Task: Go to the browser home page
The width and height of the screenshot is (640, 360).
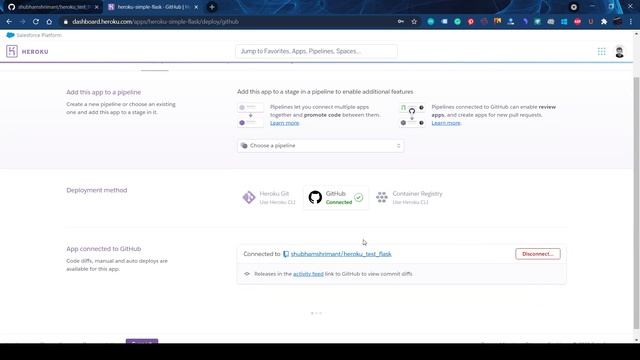Action: [x=49, y=22]
